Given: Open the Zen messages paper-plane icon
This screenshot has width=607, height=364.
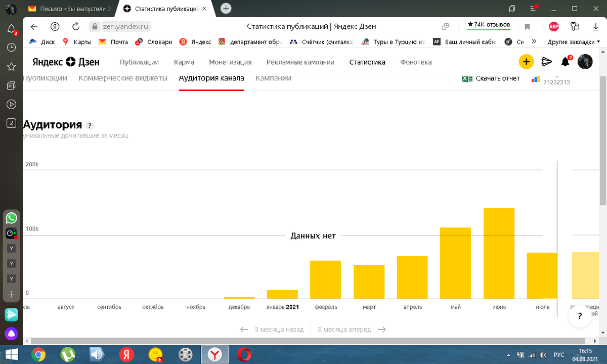Looking at the screenshot, I should 546,62.
